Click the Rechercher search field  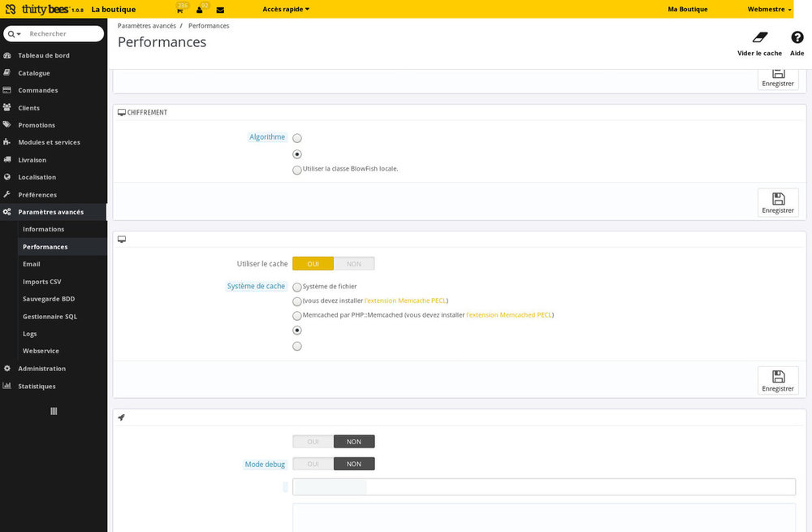click(63, 34)
